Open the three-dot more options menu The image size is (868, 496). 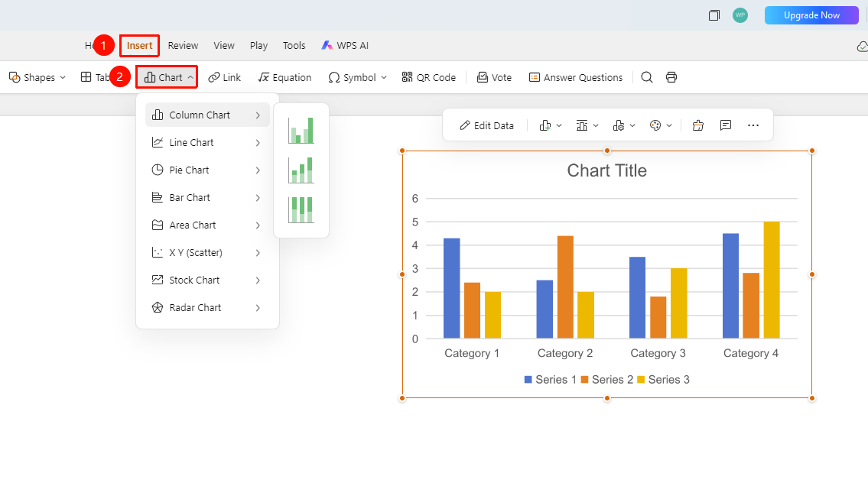(x=753, y=125)
